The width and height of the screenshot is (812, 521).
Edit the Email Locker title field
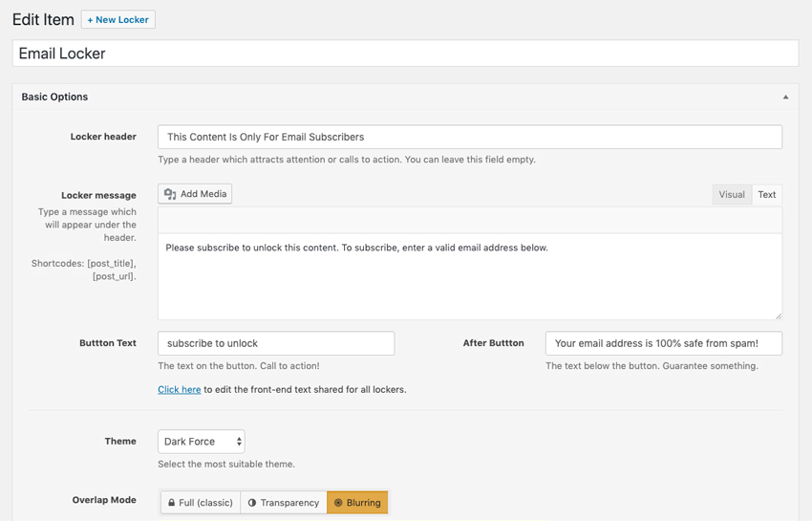405,54
